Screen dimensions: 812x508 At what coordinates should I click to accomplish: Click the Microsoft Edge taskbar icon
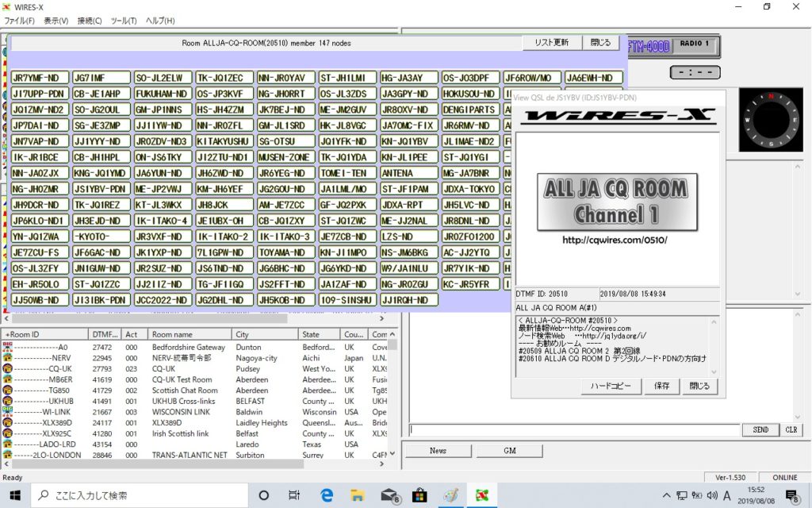coord(326,494)
